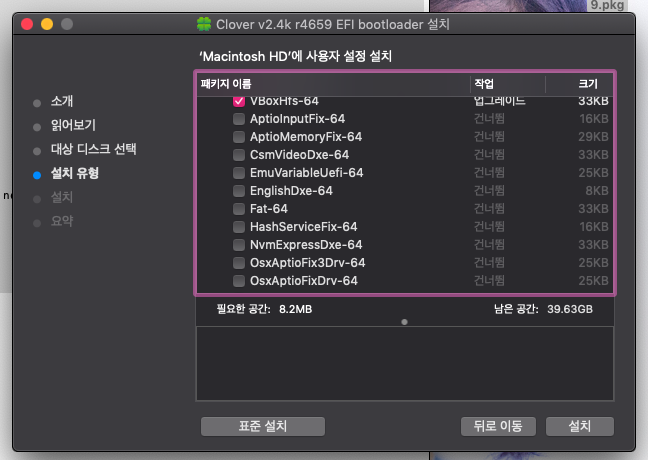Click 29KB size in AptioMemoryFix-64 row
Screen dimensions: 648x460
(x=593, y=137)
